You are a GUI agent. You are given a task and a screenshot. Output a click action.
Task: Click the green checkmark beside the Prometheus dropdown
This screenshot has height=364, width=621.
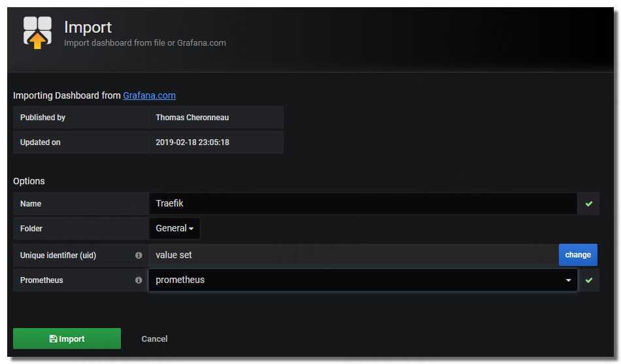tap(589, 280)
